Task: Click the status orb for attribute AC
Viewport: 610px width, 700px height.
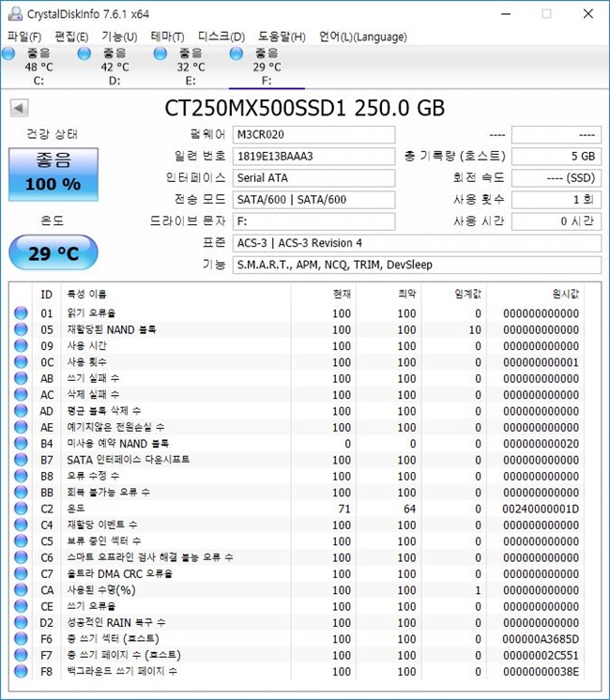Action: [x=21, y=395]
